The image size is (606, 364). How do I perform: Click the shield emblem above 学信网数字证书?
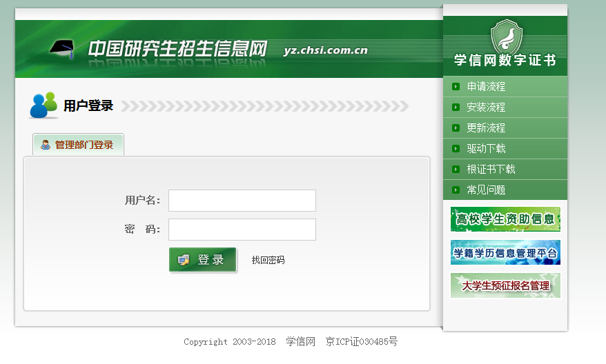click(507, 36)
